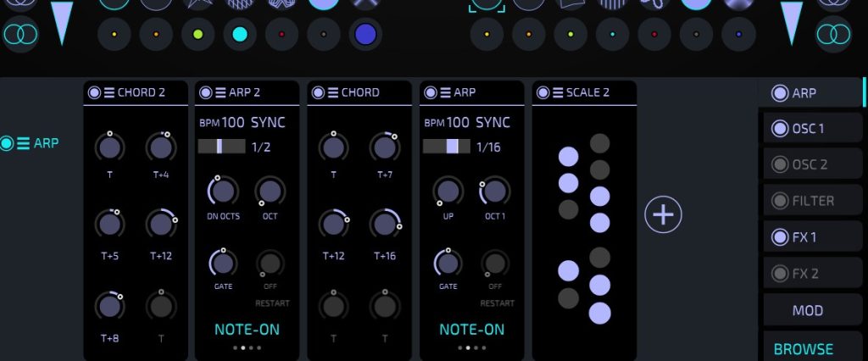Click the T+7 knob in CHORD module
Image resolution: width=868 pixels, height=361 pixels.
coord(384,147)
